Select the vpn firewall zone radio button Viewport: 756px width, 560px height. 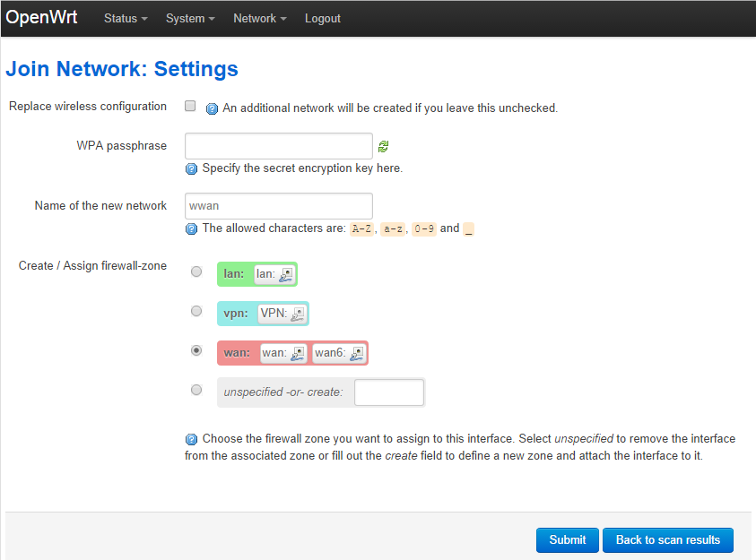(196, 311)
